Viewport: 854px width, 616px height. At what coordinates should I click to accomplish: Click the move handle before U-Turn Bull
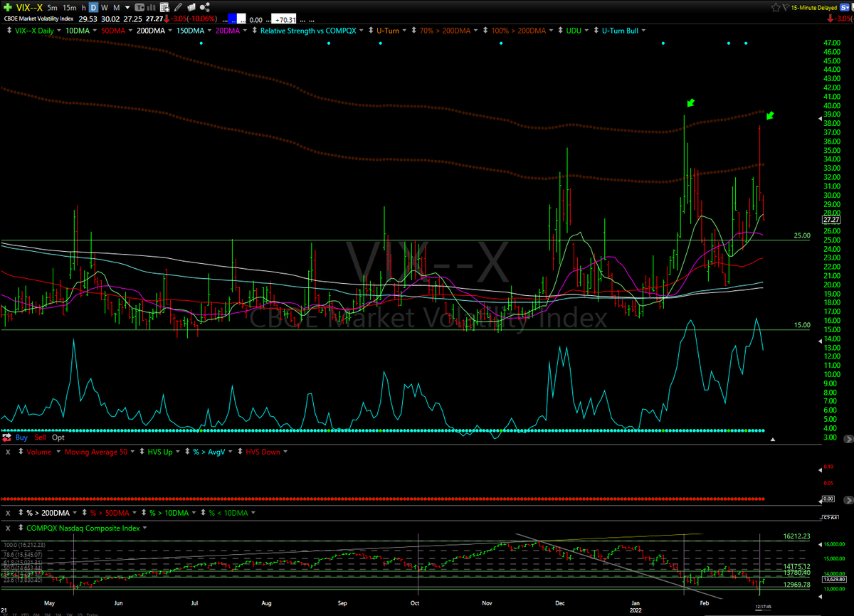[x=596, y=31]
